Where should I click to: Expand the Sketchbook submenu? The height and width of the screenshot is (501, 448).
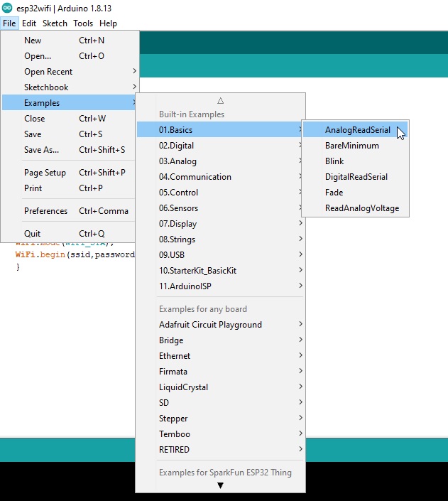click(x=70, y=87)
